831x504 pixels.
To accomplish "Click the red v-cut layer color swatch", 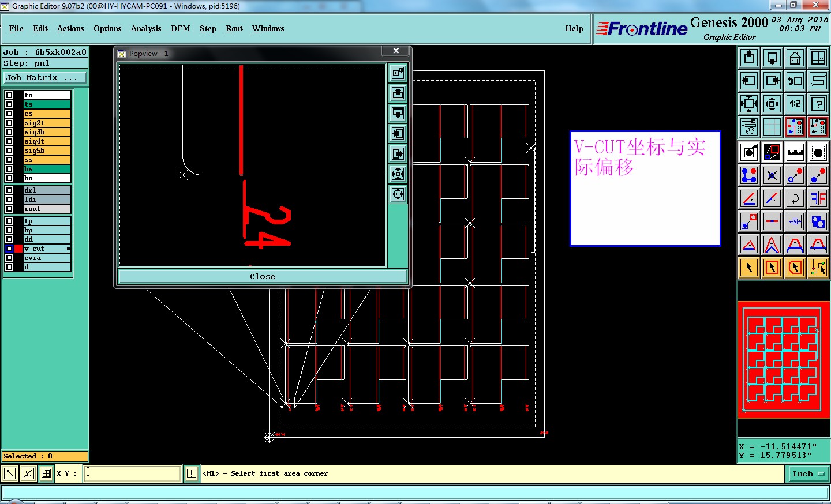I will coord(18,249).
